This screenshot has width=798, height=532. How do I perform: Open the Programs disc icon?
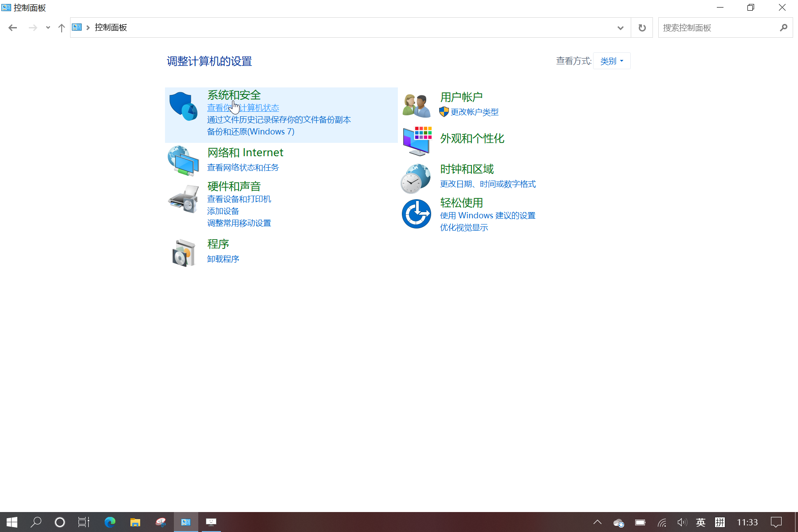coord(183,253)
